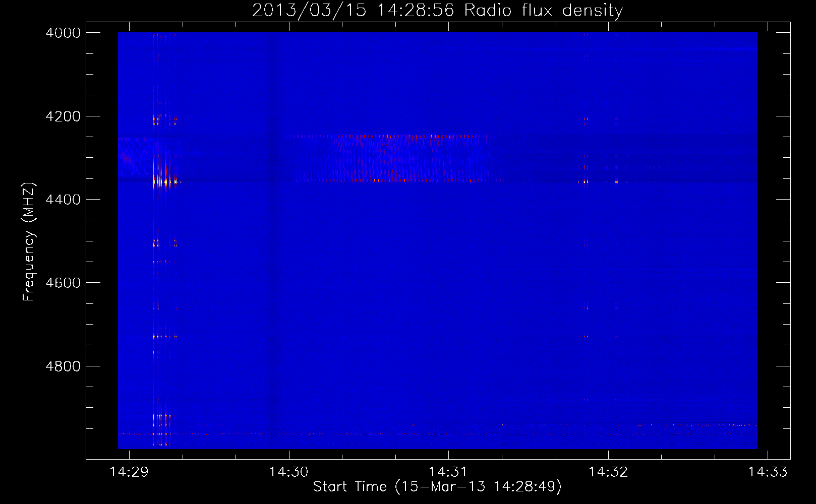Select the 14:33 time tick label
Image resolution: width=816 pixels, height=504 pixels.
[768, 472]
